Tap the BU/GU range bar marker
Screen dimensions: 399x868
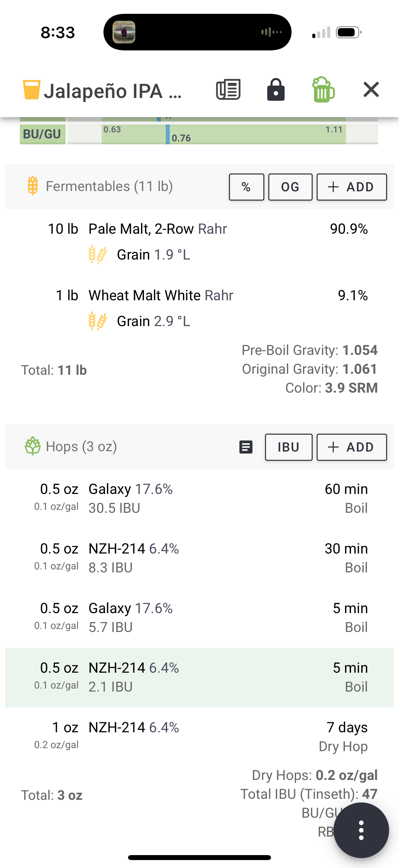[168, 134]
